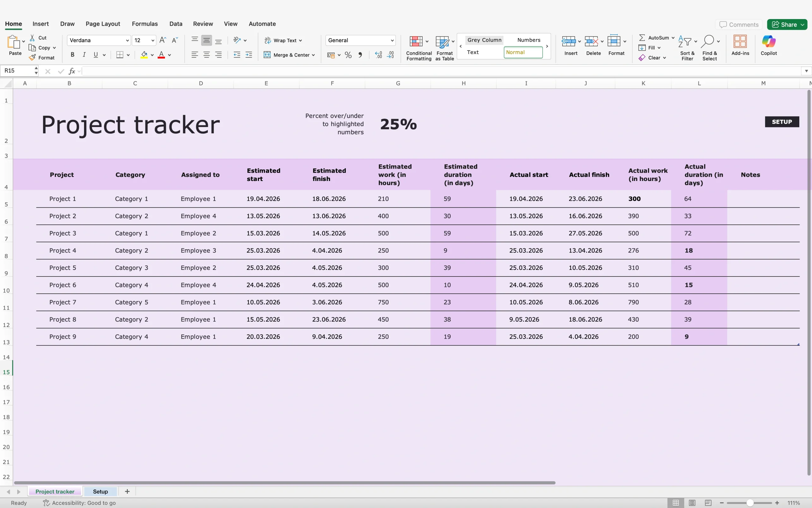Toggle Italic formatting

pos(84,55)
